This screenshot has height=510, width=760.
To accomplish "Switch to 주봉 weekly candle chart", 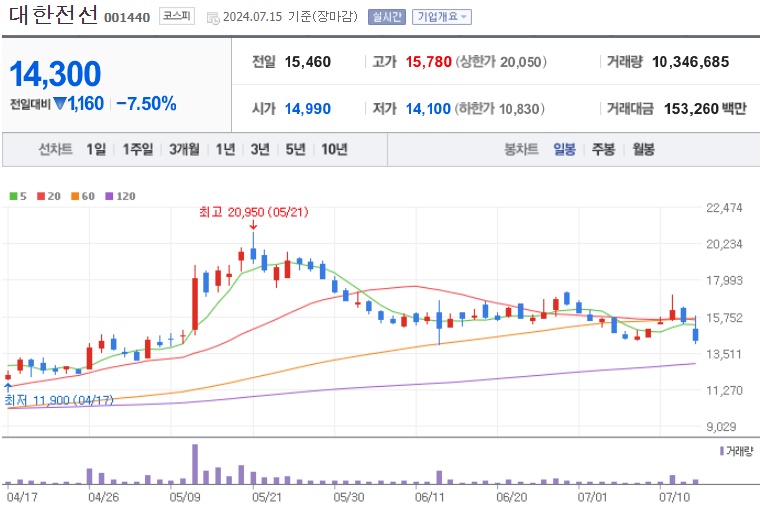I will pos(603,149).
